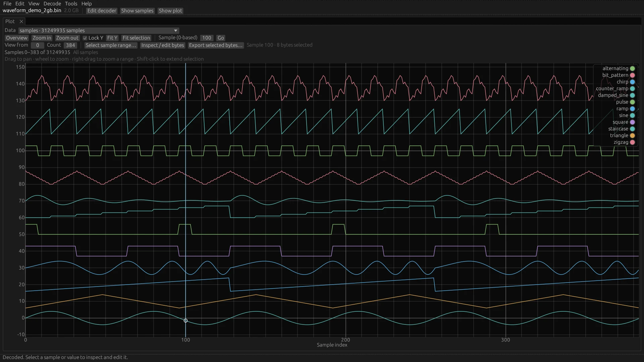644x362 pixels.
Task: Toggle damped_sine series color dot in legend
Action: pyautogui.click(x=632, y=96)
